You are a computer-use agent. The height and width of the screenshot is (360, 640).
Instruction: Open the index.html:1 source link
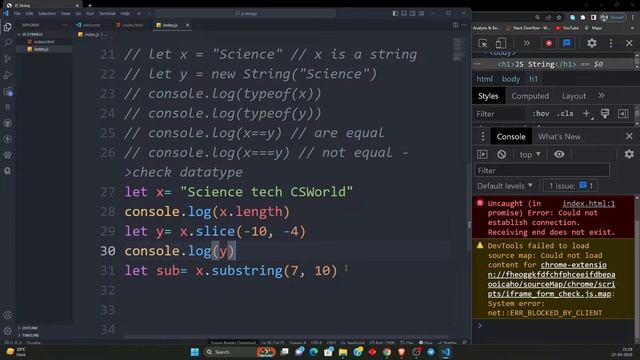(x=589, y=203)
